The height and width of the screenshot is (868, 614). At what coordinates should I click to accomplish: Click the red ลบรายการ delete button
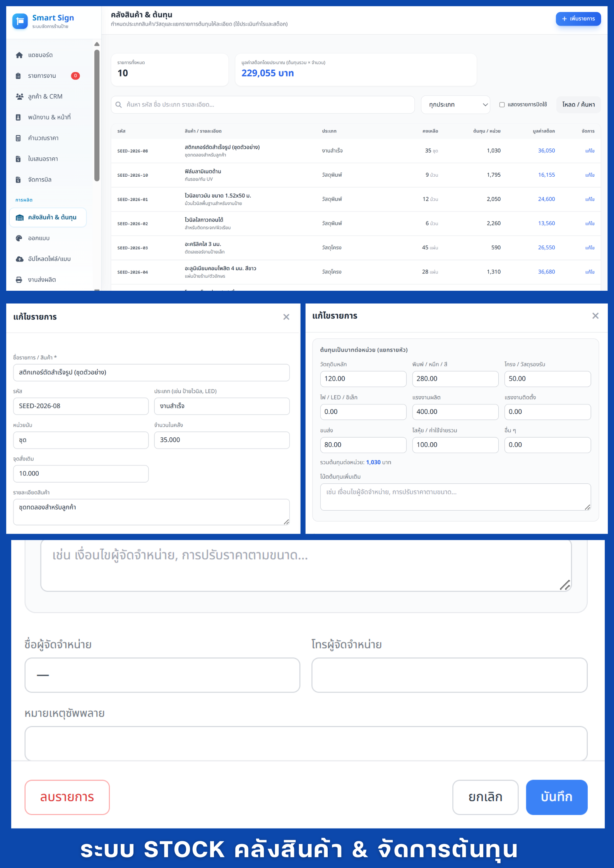click(x=67, y=797)
